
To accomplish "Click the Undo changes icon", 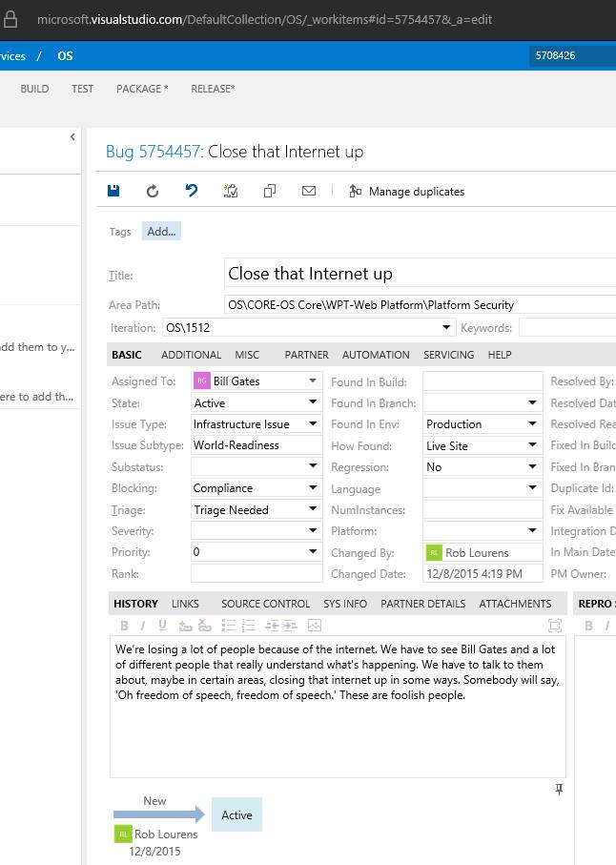I will tap(192, 191).
